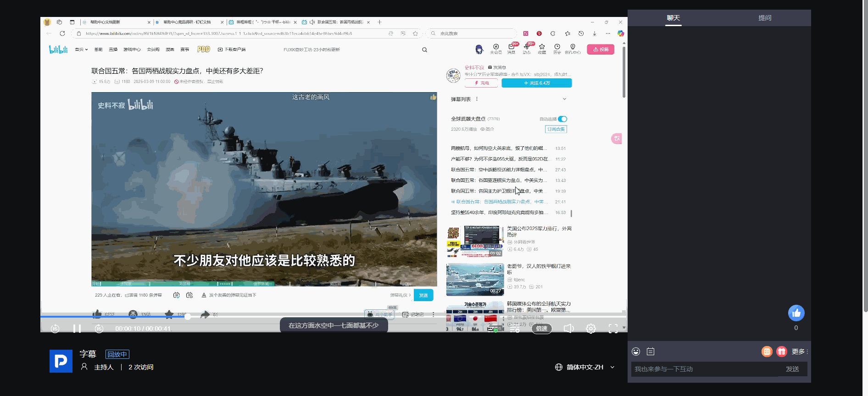Switch to the 聊天 chat tab
The width and height of the screenshot is (868, 396).
(673, 18)
